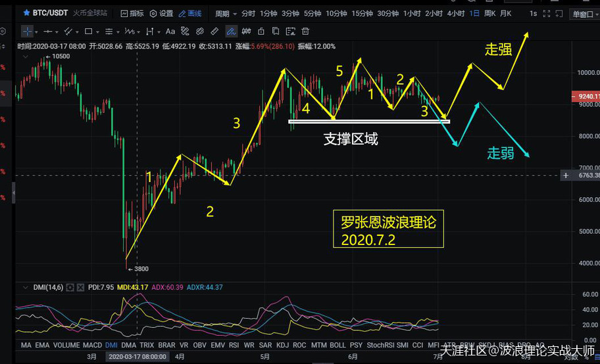Click the plus button beside 6763.38 price

566,175
